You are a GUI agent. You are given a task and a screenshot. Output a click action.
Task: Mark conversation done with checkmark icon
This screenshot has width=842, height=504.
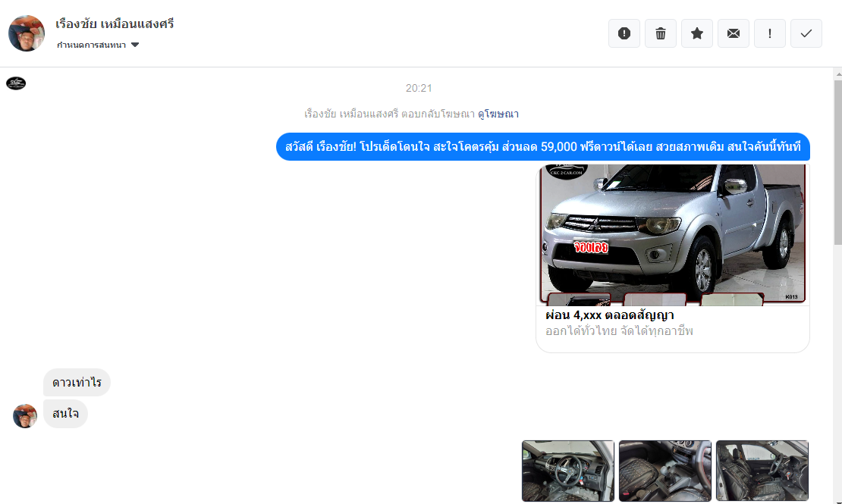[x=806, y=33]
